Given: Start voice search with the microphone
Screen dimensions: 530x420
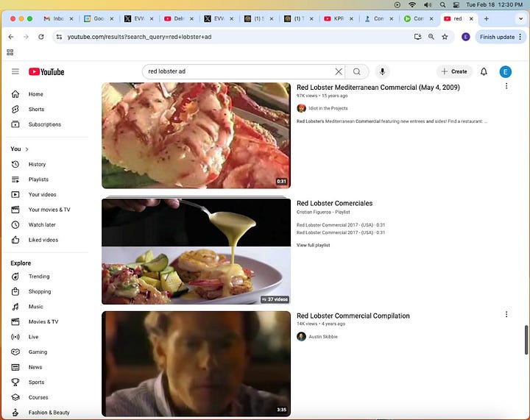Looking at the screenshot, I should tap(382, 71).
